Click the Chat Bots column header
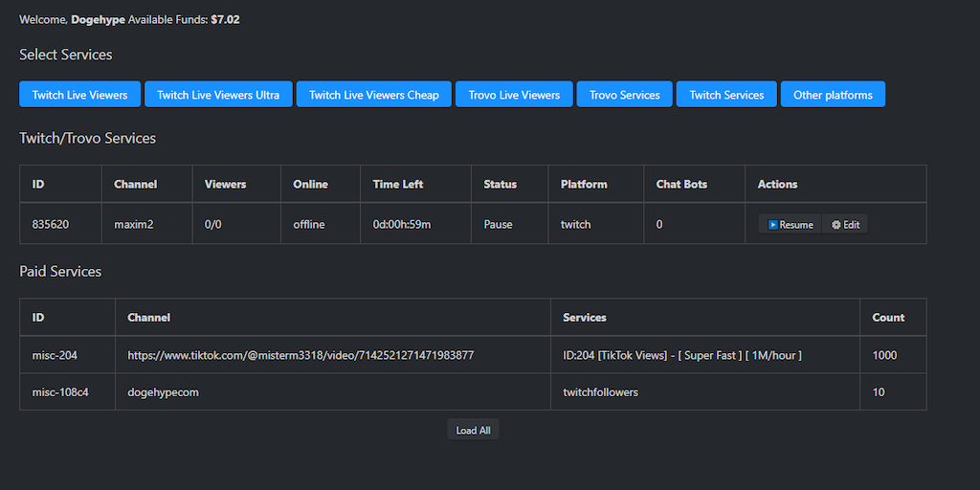Screen dimensions: 980x490 pos(680,184)
